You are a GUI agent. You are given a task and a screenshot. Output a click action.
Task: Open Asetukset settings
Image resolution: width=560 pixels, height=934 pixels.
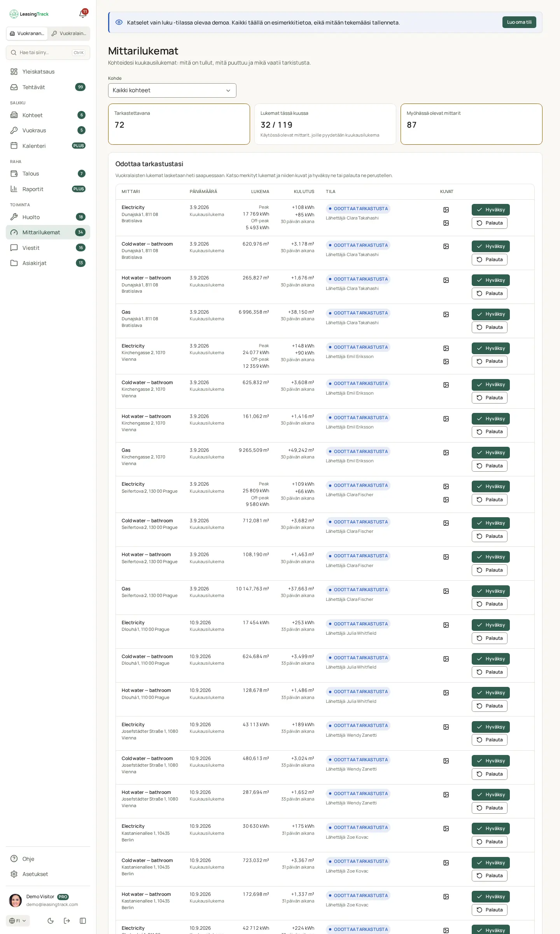(48, 874)
